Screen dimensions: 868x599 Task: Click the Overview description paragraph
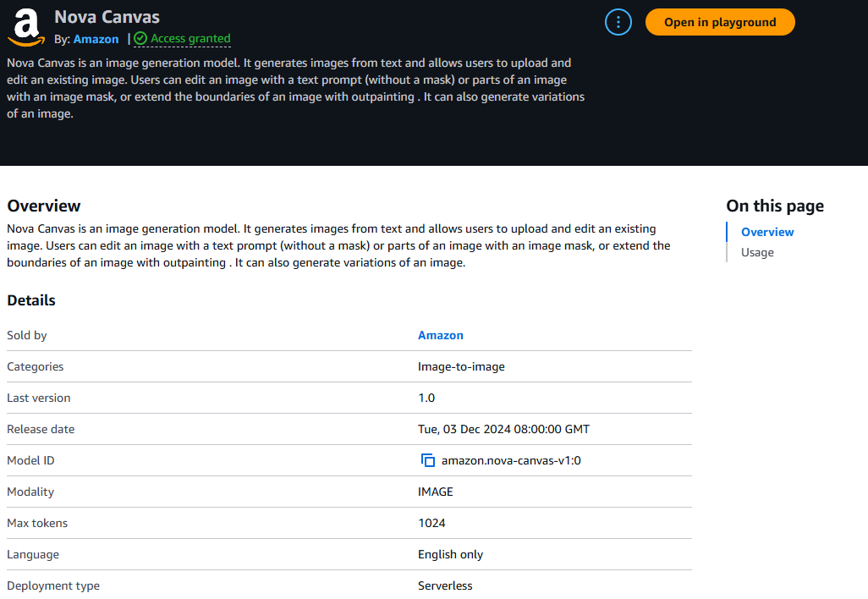pos(338,246)
